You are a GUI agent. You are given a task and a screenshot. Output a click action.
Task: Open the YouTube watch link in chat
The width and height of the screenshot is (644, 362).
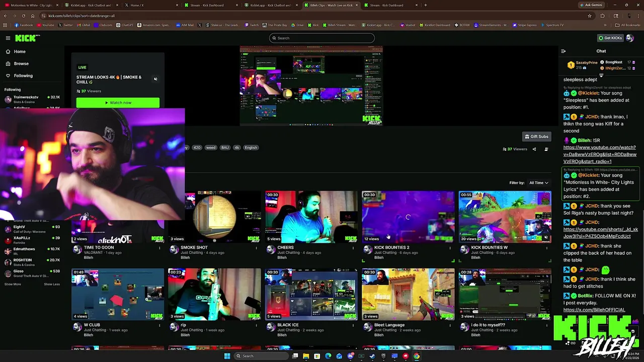pos(600,154)
